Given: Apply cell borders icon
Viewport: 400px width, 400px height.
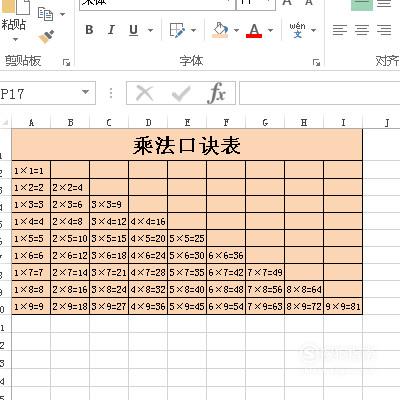Looking at the screenshot, I should click(x=177, y=30).
